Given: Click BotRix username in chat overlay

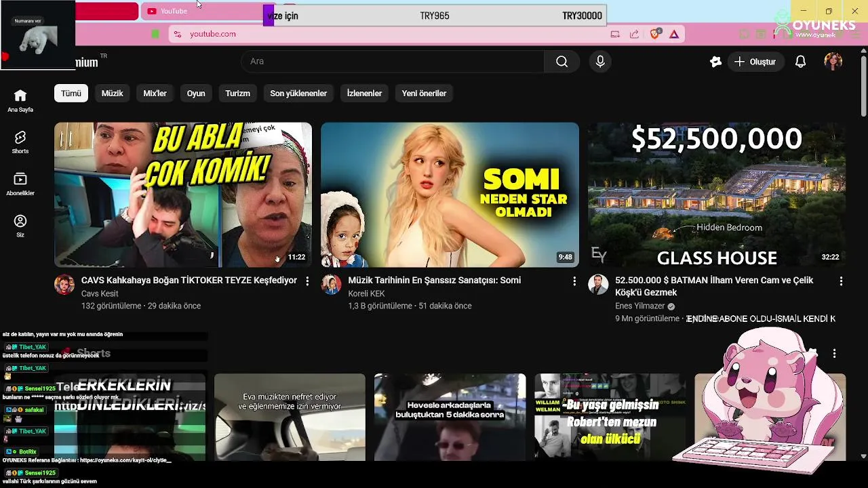Looking at the screenshot, I should [28, 451].
